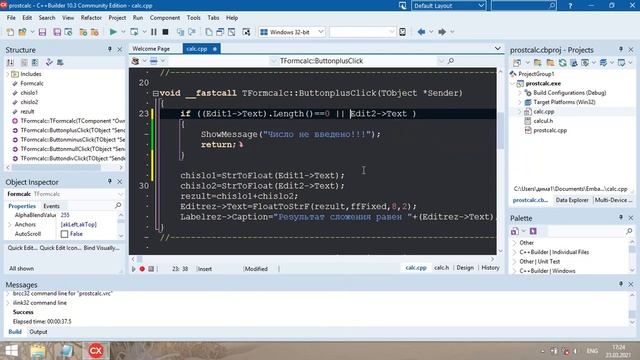
Task: Click the Quick Edit Icon... link
Action: click(60, 248)
